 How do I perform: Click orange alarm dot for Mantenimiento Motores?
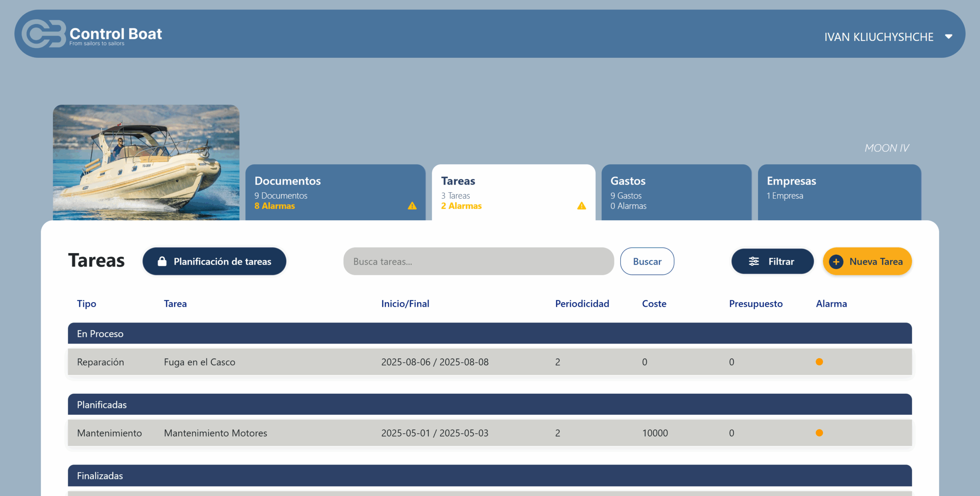[x=819, y=433]
